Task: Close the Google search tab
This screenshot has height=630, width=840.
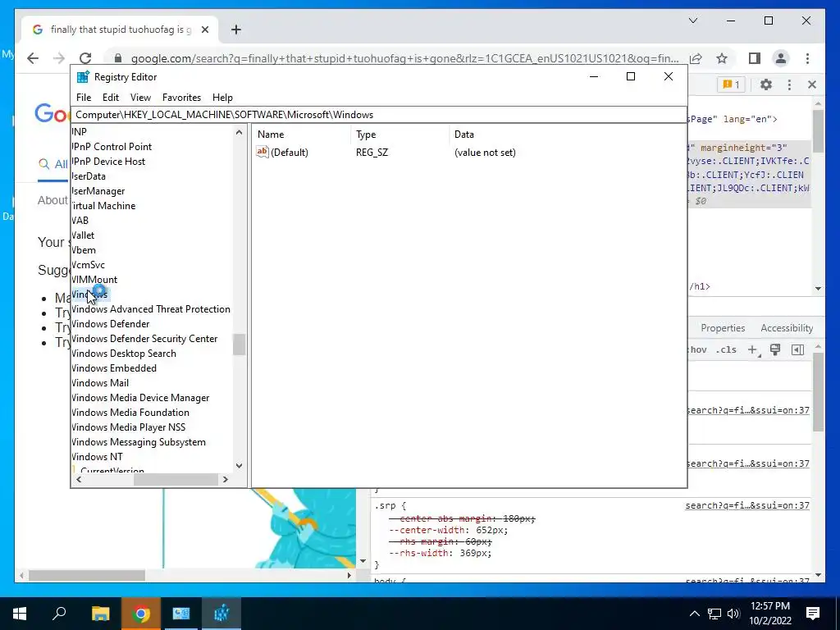Action: click(x=204, y=30)
